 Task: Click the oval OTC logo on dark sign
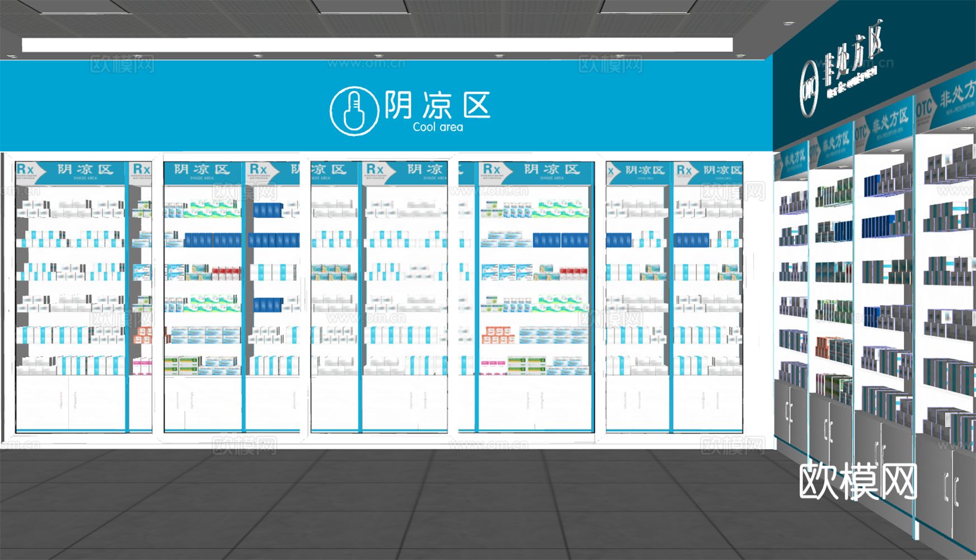tap(809, 88)
